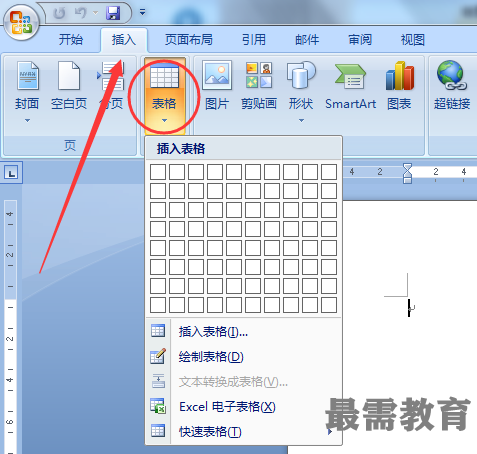Select top-left cell in table grid
The height and width of the screenshot is (454, 477).
point(158,172)
